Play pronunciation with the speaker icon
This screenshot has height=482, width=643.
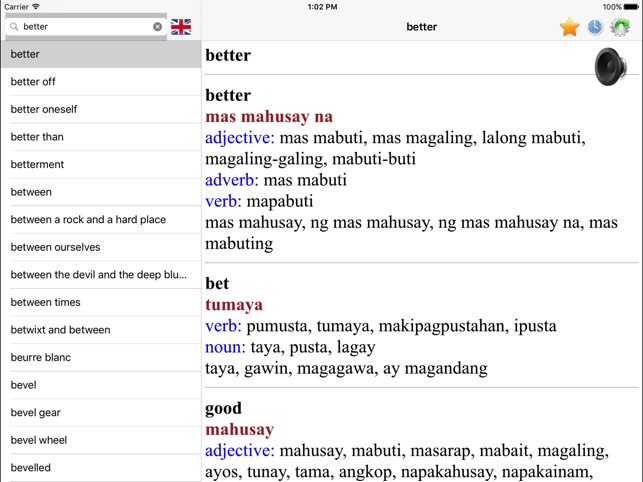click(609, 67)
